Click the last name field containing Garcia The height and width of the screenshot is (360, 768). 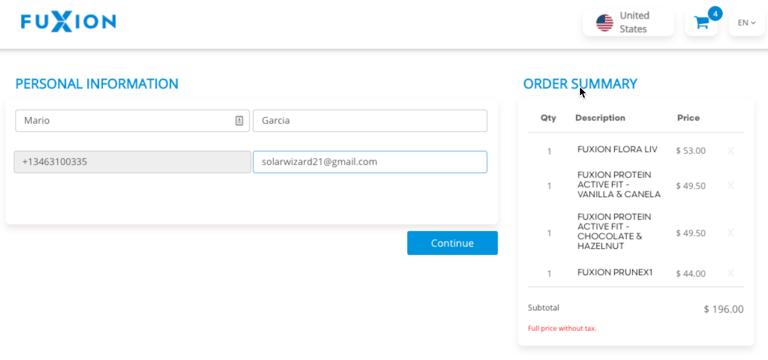(x=370, y=120)
